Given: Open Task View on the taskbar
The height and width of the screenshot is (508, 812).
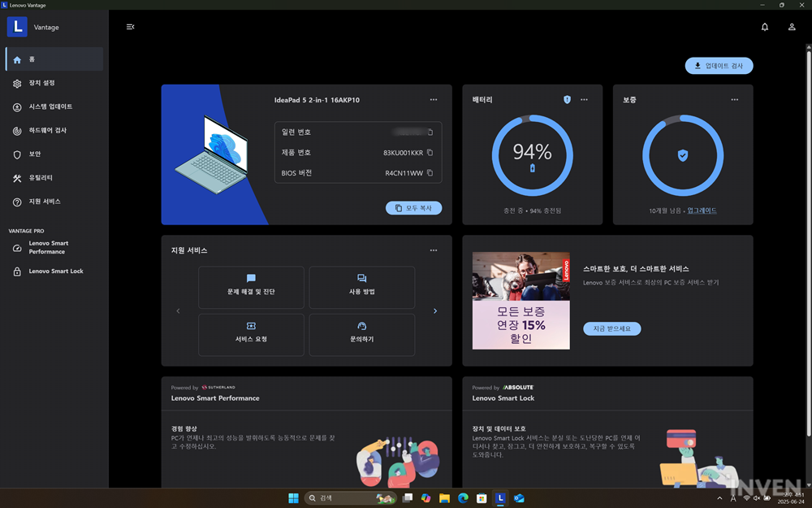Looking at the screenshot, I should click(408, 498).
